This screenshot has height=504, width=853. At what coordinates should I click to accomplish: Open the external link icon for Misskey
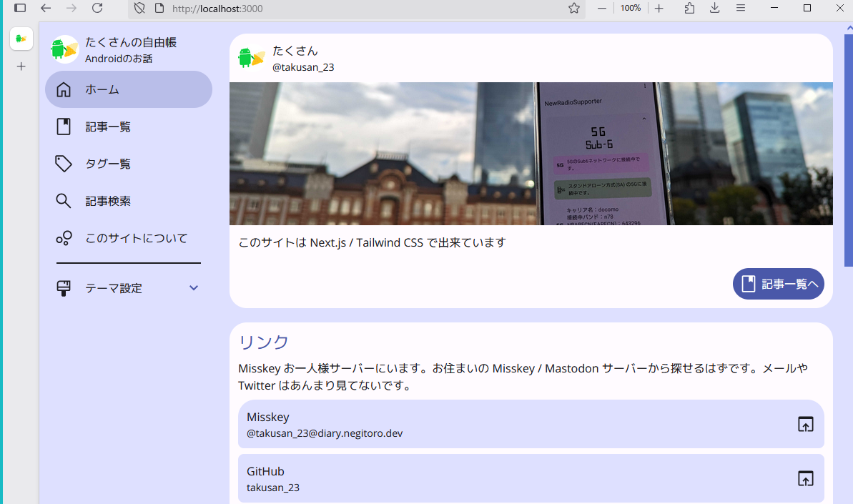coord(805,424)
